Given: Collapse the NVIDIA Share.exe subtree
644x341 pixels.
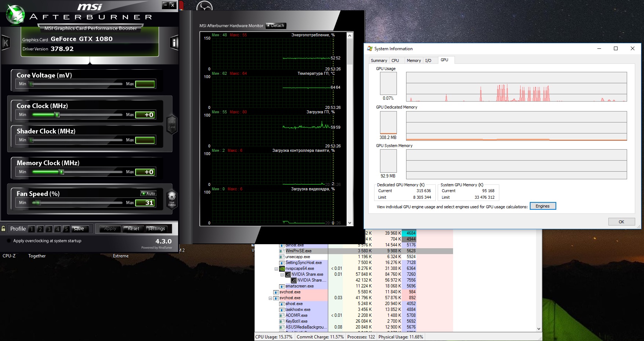Looking at the screenshot, I should (x=282, y=275).
